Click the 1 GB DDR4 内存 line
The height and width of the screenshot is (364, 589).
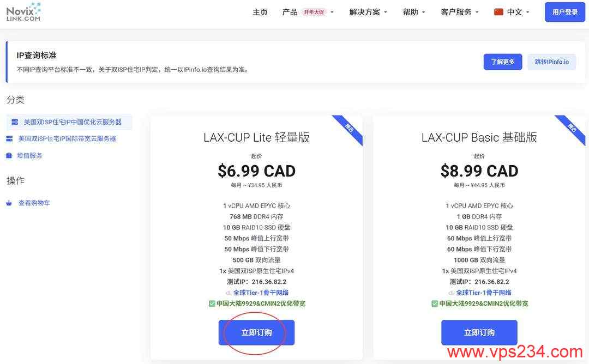tap(479, 216)
